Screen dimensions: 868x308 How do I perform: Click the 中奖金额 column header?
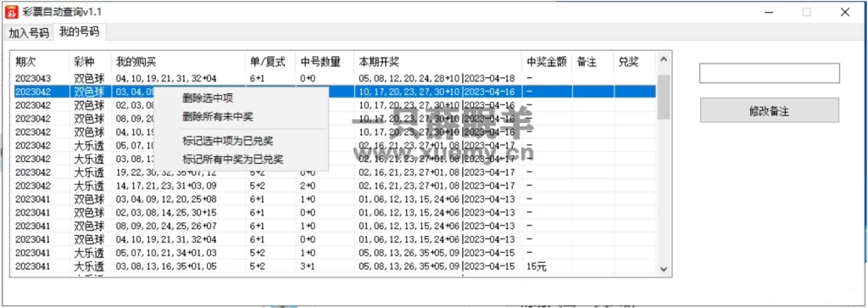point(547,61)
